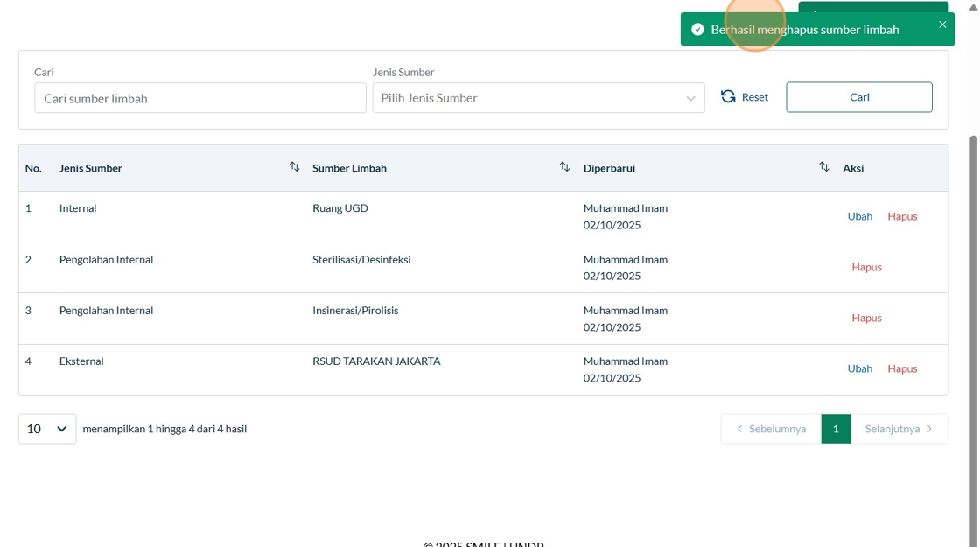Click the Jenis Sumber column header
Image resolution: width=980 pixels, height=547 pixels.
[x=91, y=168]
